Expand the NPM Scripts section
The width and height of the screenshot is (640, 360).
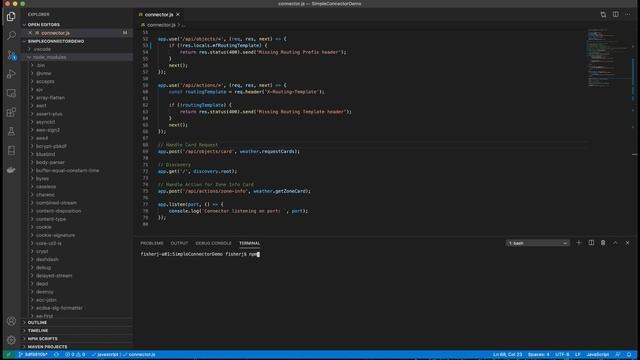click(42, 339)
